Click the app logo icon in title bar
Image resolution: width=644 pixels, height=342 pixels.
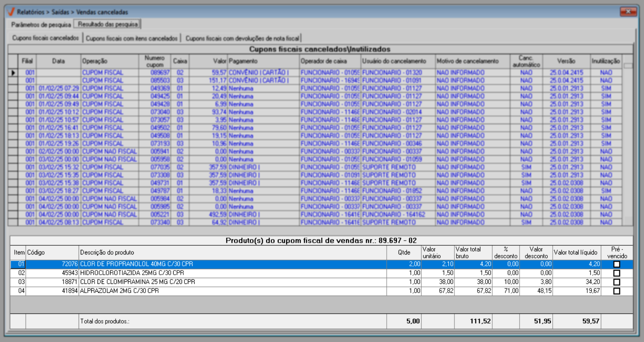[11, 12]
